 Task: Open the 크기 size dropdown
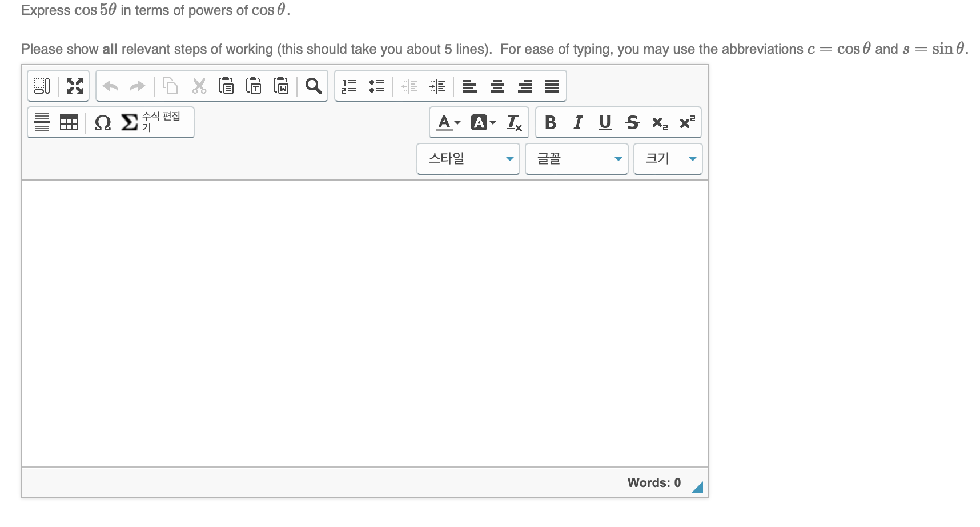[x=668, y=159]
